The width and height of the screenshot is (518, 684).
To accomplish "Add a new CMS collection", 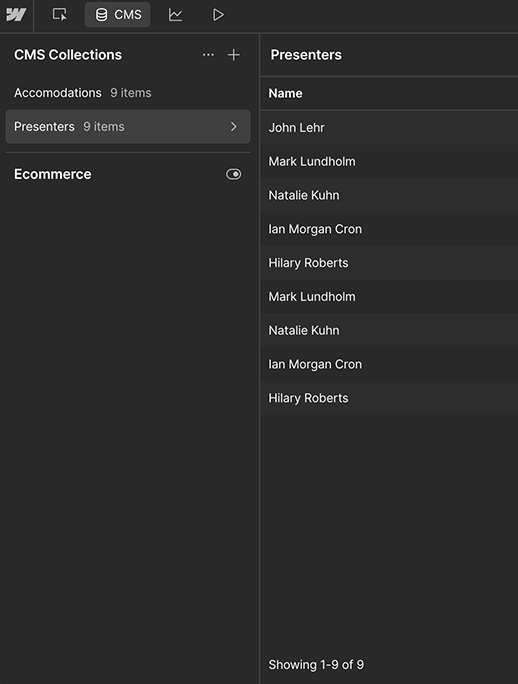I will point(233,55).
